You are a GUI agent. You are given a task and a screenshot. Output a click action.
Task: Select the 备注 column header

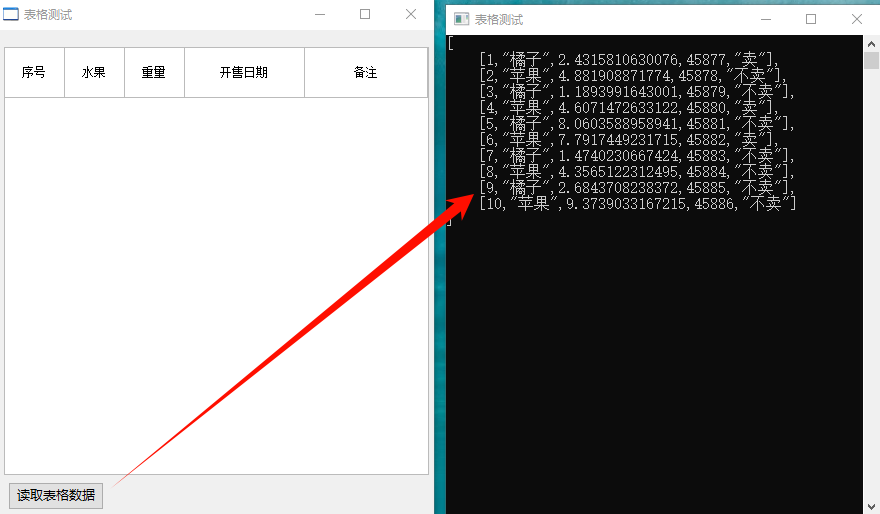click(x=366, y=72)
